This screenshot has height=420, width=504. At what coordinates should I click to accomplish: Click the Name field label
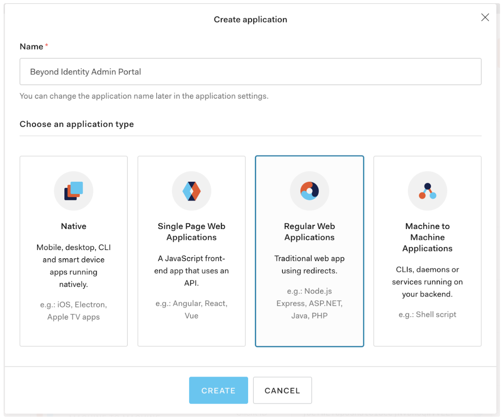31,46
